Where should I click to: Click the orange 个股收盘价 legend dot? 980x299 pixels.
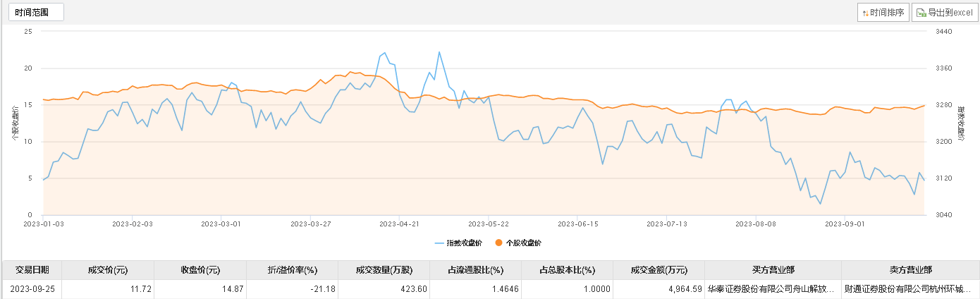(x=498, y=243)
